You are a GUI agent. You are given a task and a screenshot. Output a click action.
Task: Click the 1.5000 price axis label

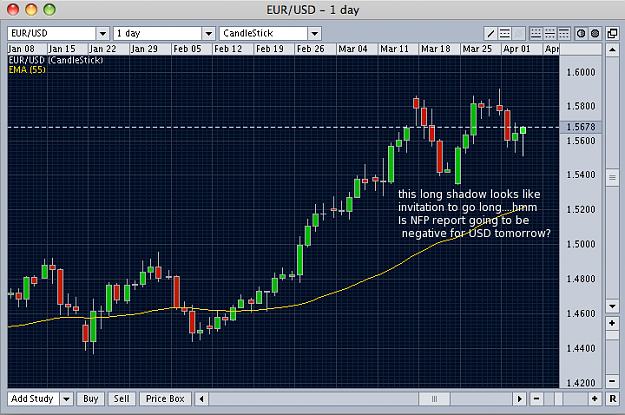pos(581,244)
